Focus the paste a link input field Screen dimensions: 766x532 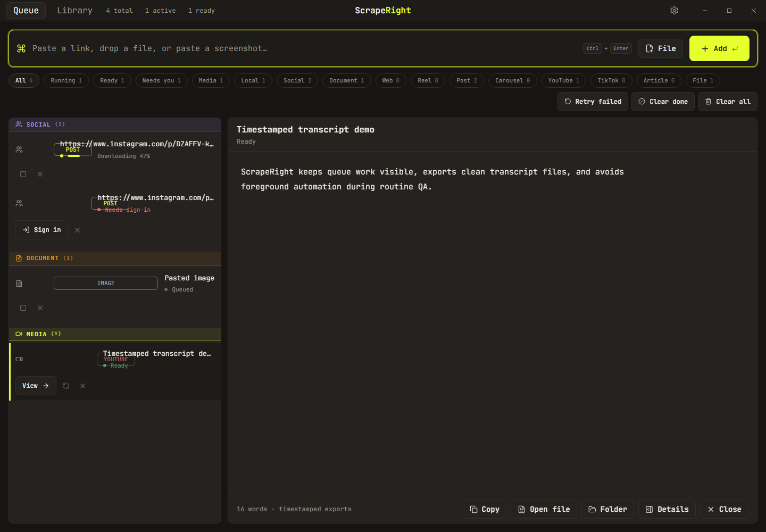(x=303, y=48)
